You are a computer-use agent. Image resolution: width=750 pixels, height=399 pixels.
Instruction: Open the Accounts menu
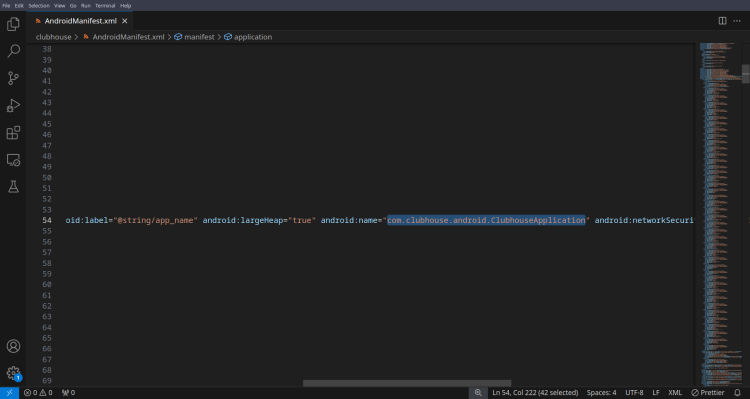[13, 346]
